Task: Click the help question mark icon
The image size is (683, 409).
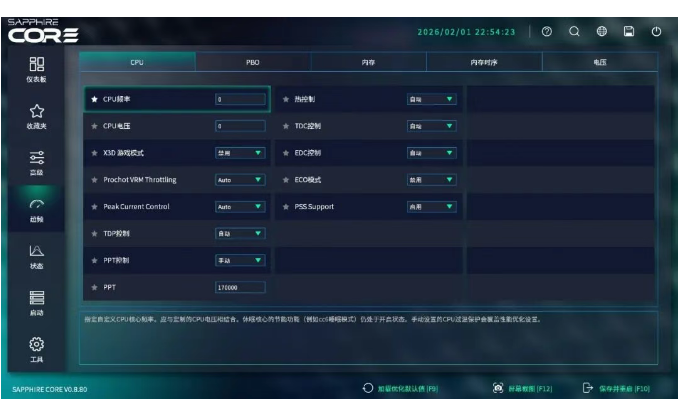Action: click(x=547, y=32)
